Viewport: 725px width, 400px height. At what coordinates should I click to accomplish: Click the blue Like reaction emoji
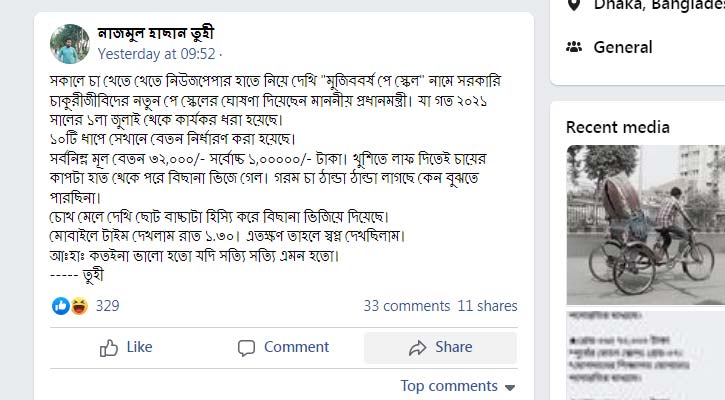[x=61, y=306]
